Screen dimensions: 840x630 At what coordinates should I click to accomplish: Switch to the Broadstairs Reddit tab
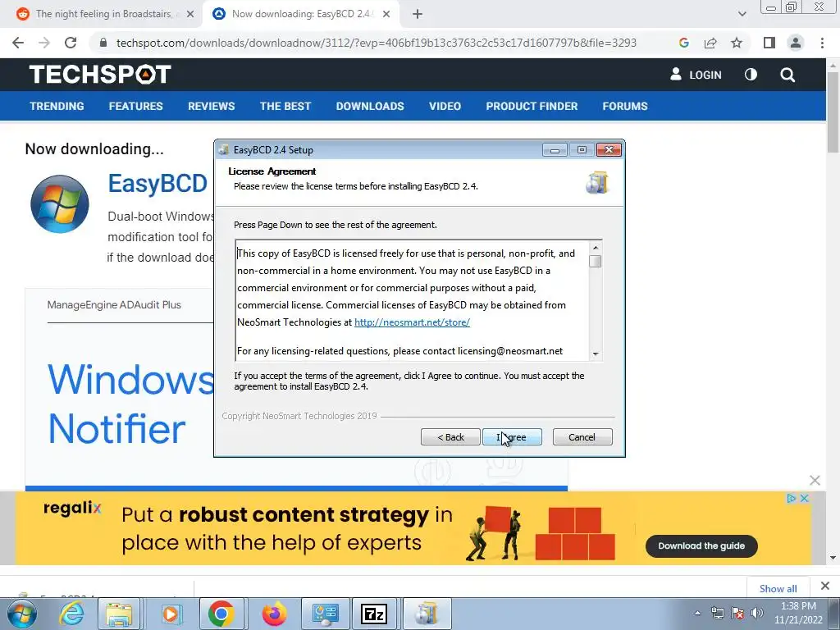point(103,14)
